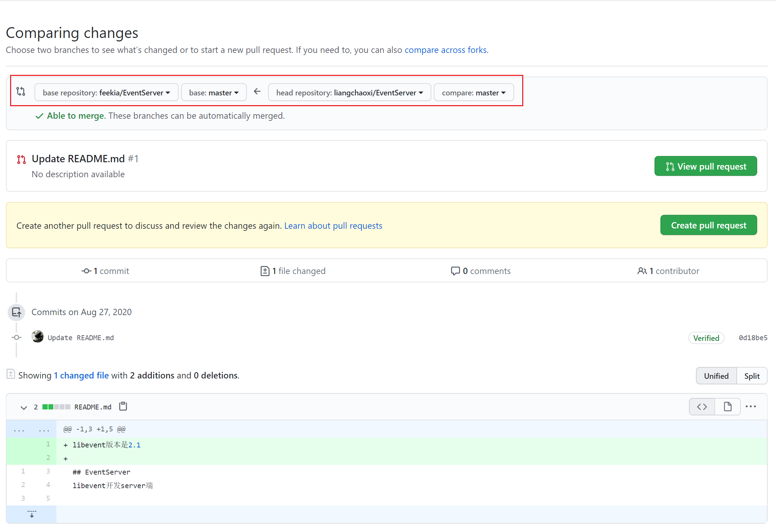Open the compare across forks link

click(x=446, y=50)
